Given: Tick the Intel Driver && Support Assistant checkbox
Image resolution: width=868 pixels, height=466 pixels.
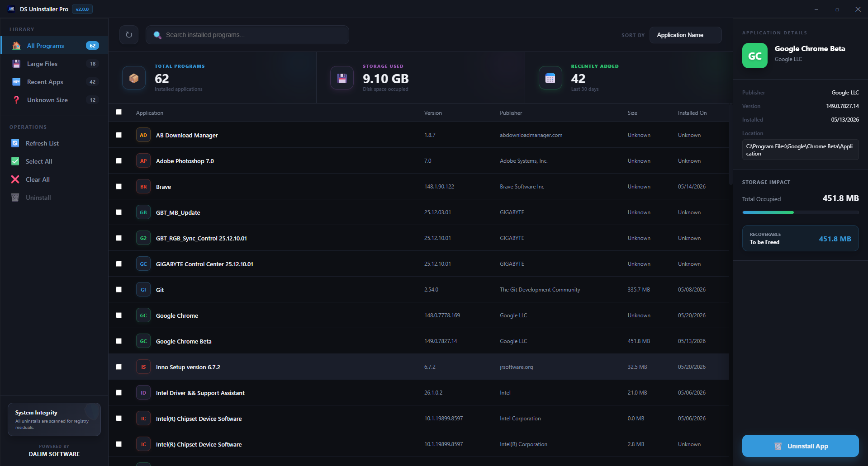Looking at the screenshot, I should point(119,393).
